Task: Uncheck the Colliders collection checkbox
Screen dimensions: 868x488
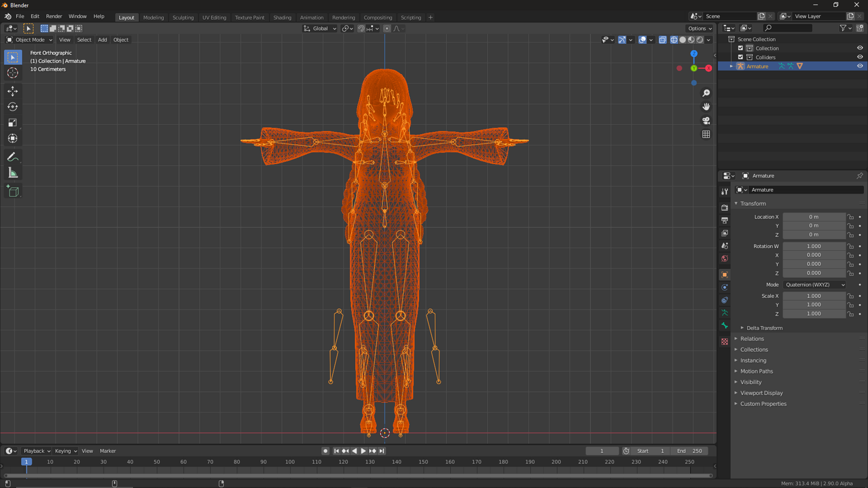Action: (x=741, y=57)
